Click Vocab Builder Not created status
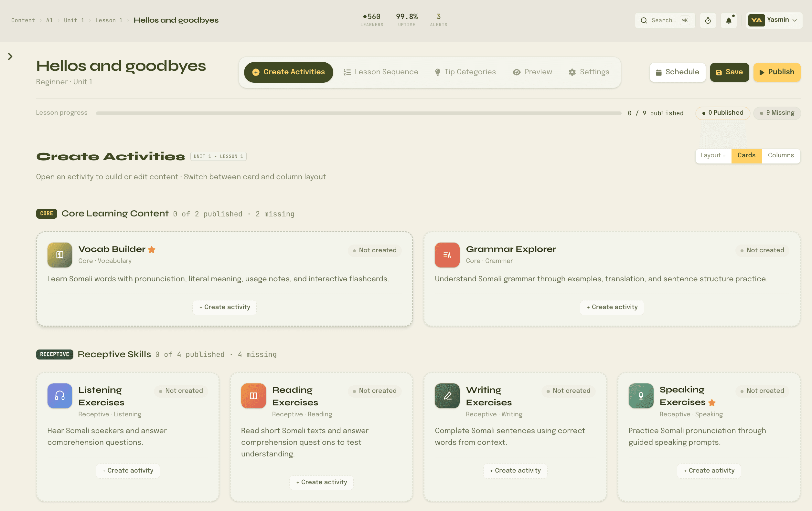This screenshot has height=511, width=812. click(374, 250)
